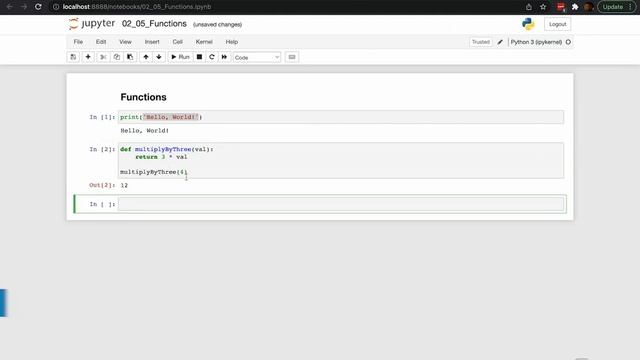Click into the print Hello World cell
The image size is (640, 360).
tap(341, 117)
